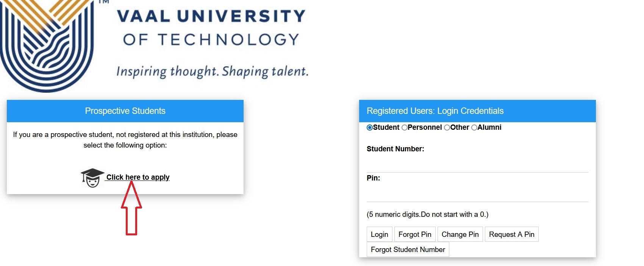Image resolution: width=644 pixels, height=266 pixels.
Task: Open the Change Pin option
Action: (x=460, y=234)
